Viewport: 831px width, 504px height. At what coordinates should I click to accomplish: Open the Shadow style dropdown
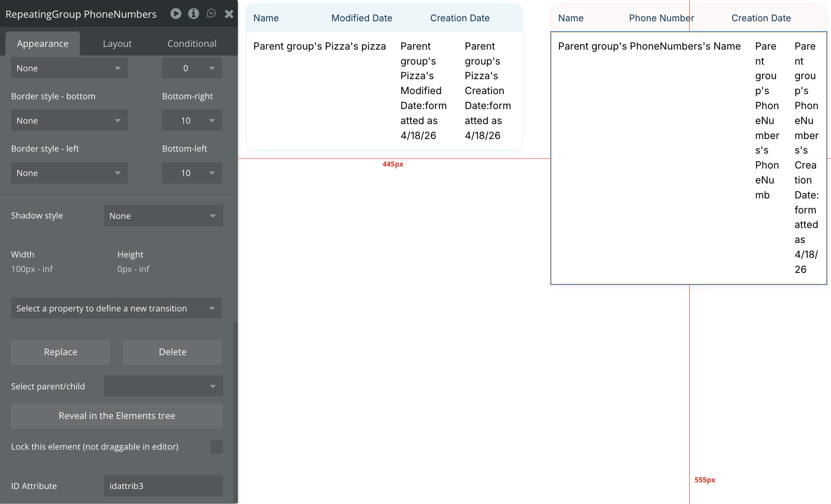163,216
